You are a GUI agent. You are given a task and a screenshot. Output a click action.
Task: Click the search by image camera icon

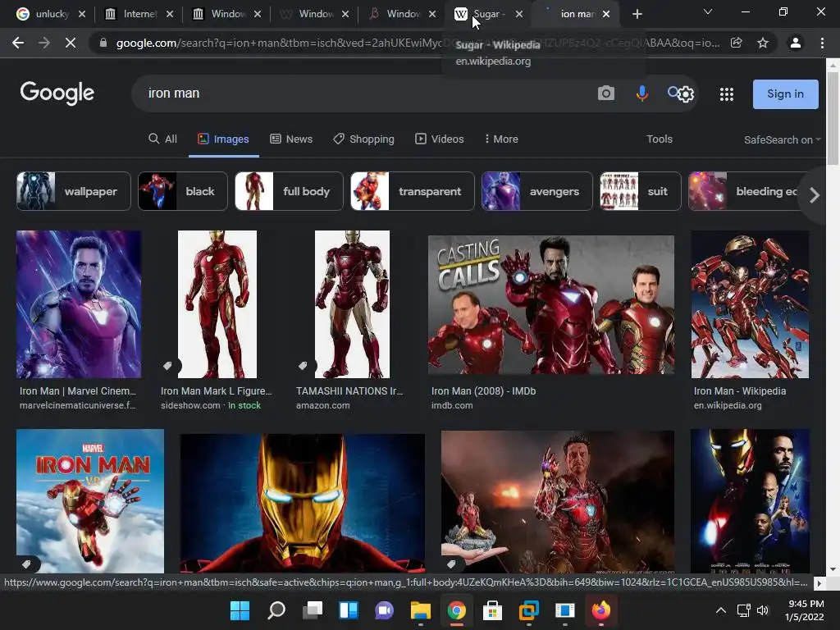point(606,94)
